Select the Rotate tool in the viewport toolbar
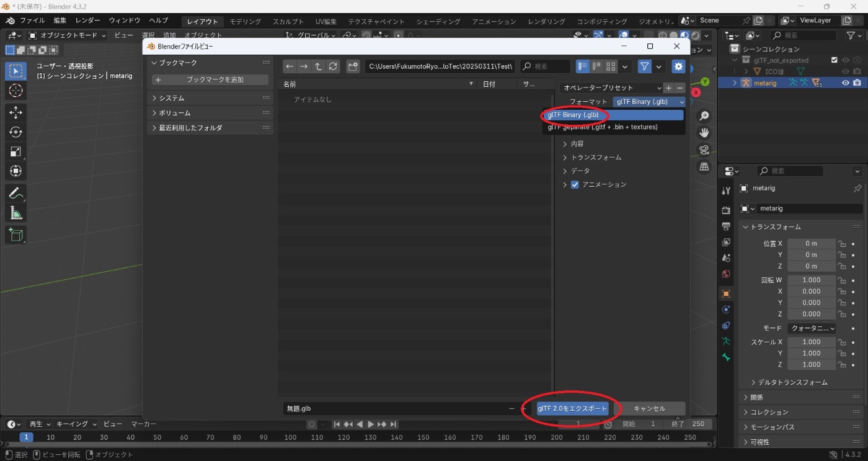Viewport: 868px width, 461px height. 16,132
